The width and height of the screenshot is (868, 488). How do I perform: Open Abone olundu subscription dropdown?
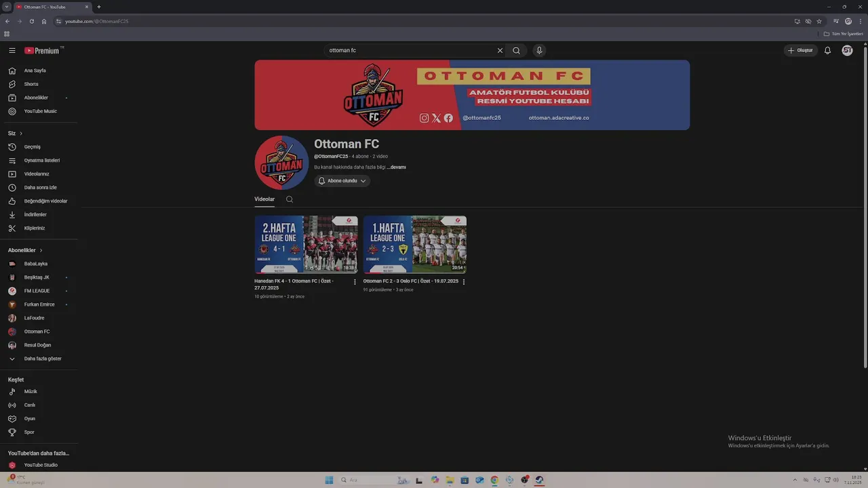coord(342,181)
